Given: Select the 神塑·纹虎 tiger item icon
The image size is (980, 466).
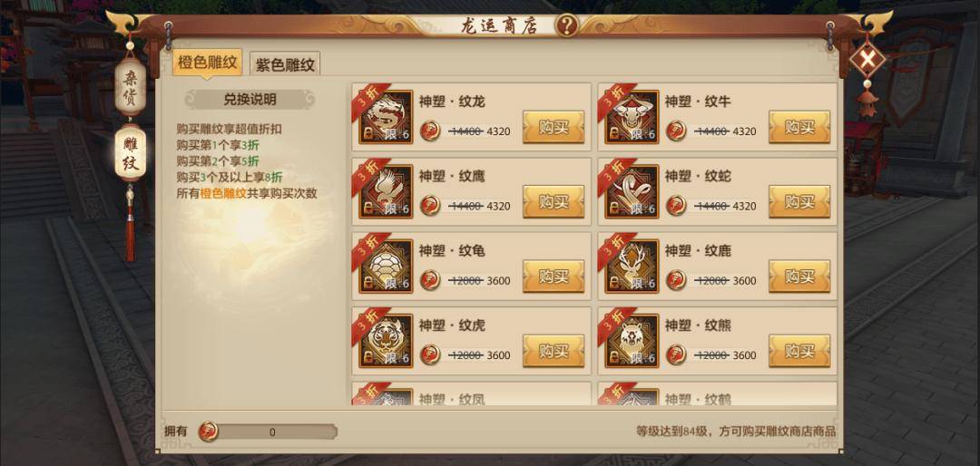Looking at the screenshot, I should pyautogui.click(x=386, y=341).
